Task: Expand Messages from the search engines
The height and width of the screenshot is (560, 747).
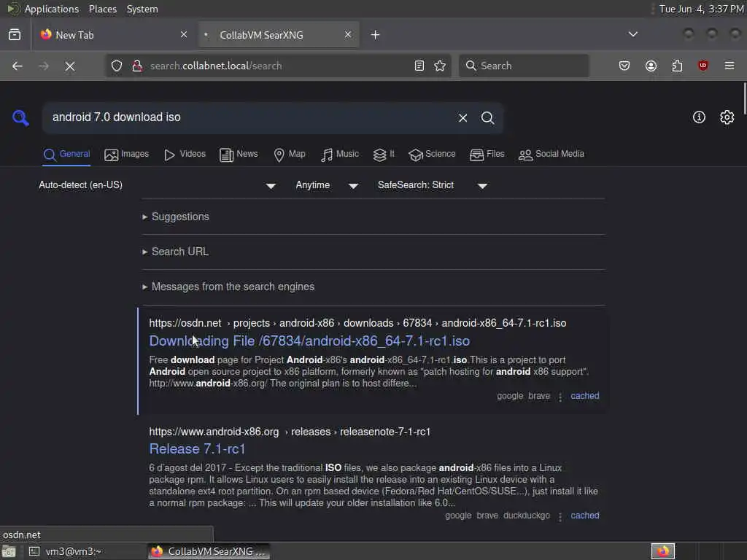Action: pos(228,287)
